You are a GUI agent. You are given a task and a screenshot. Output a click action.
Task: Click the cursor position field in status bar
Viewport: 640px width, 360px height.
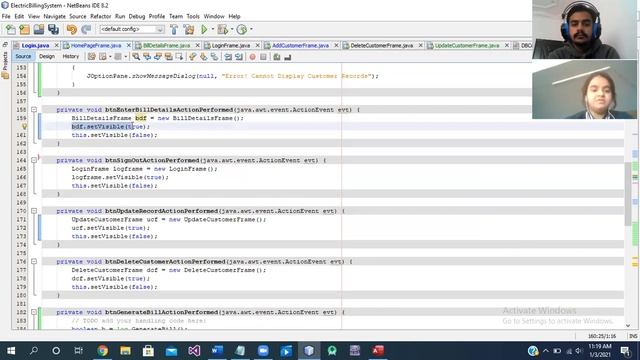(602, 336)
